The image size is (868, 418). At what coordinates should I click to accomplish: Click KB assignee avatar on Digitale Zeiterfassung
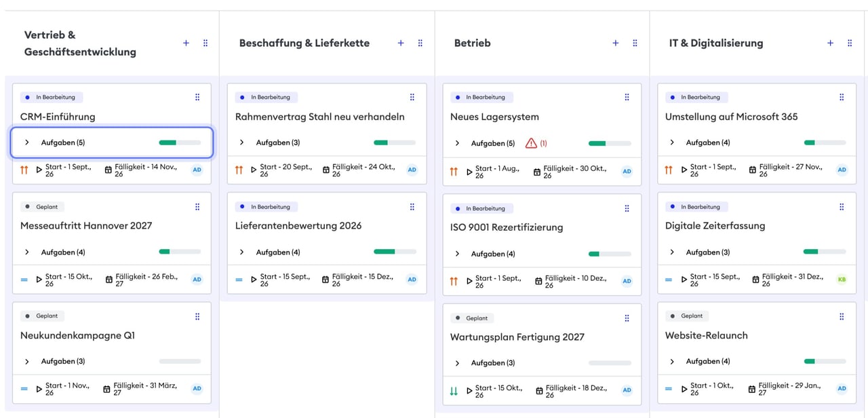point(842,280)
